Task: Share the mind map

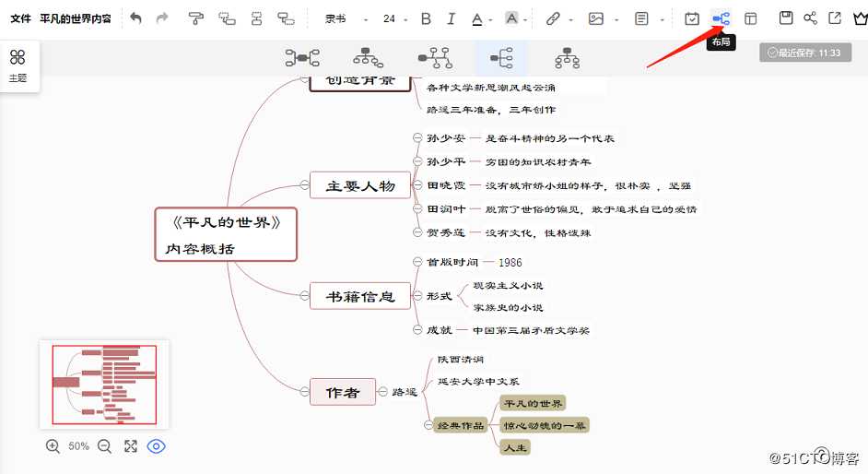Action: (811, 18)
